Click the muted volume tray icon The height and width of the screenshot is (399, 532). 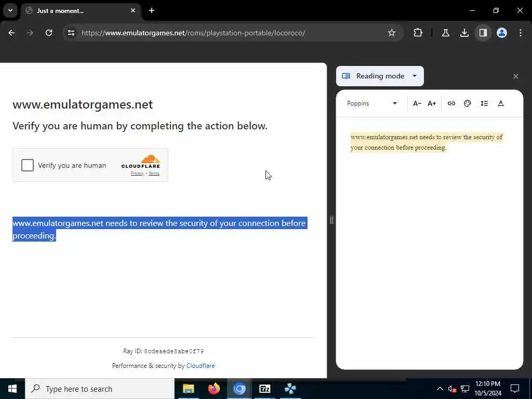452,389
